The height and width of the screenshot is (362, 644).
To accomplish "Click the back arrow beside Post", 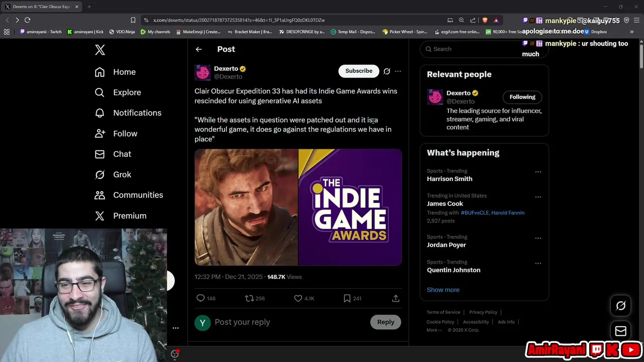I will coord(199,49).
